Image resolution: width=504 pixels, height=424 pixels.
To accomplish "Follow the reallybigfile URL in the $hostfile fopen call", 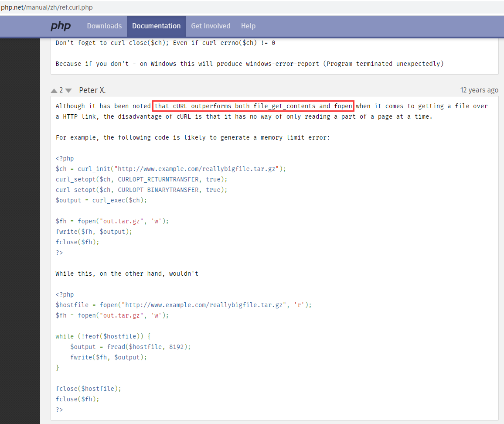I will (x=204, y=305).
